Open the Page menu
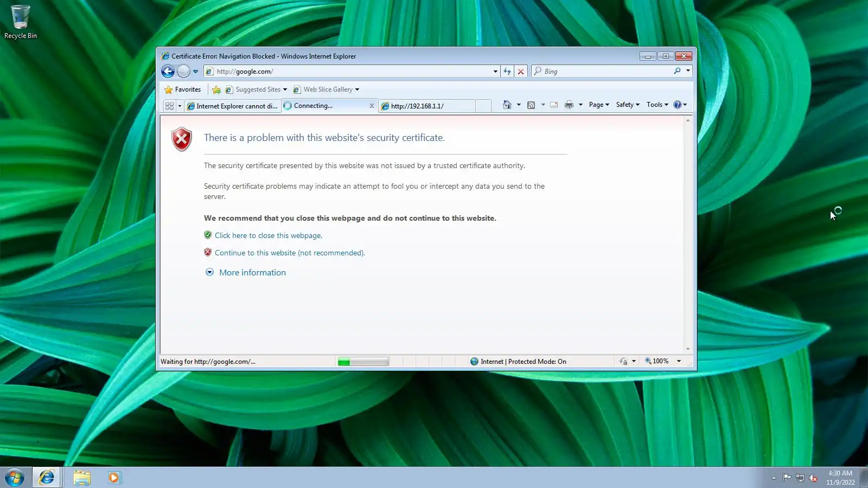 tap(599, 105)
